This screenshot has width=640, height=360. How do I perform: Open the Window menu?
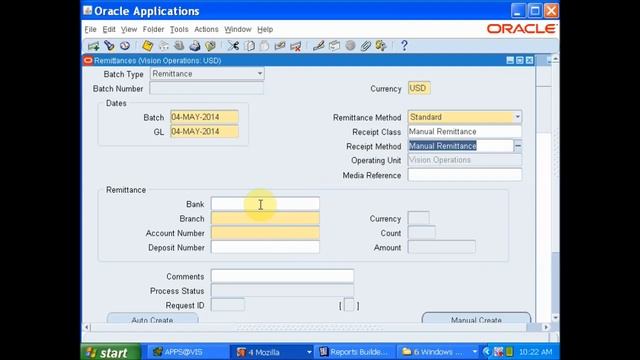pyautogui.click(x=238, y=29)
